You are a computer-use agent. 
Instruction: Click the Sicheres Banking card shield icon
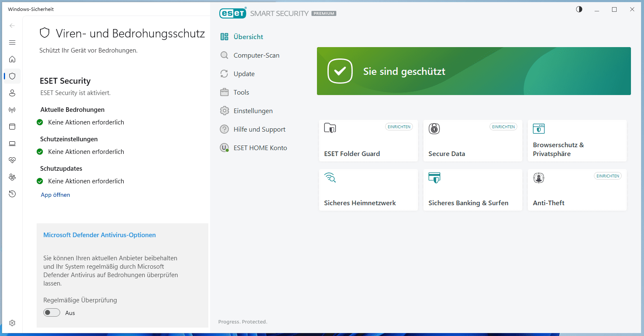[x=434, y=177]
